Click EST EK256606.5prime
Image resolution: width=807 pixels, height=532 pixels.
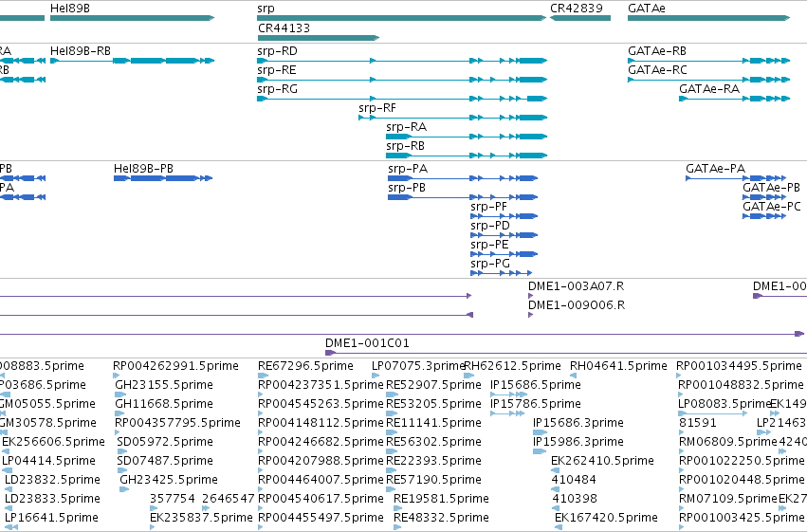tap(53, 443)
